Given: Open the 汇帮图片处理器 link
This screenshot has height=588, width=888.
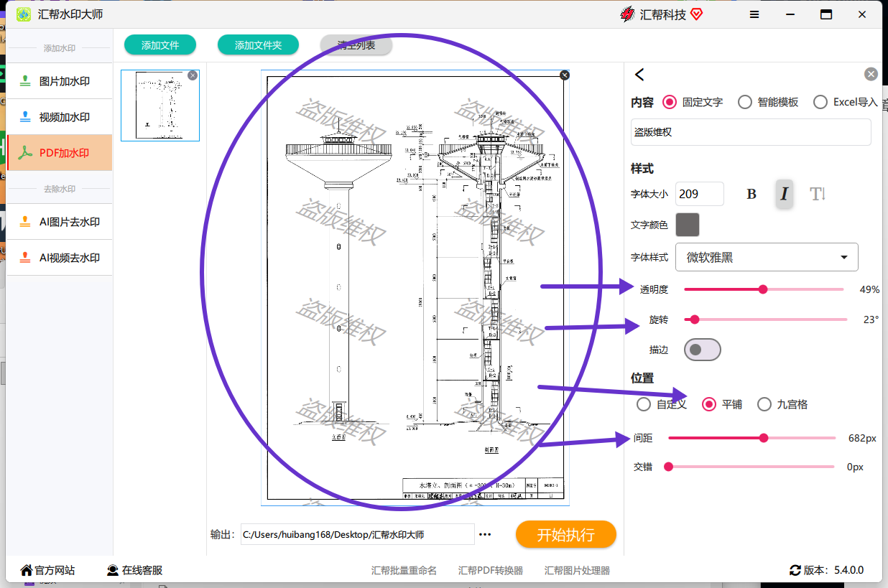Looking at the screenshot, I should point(577,571).
